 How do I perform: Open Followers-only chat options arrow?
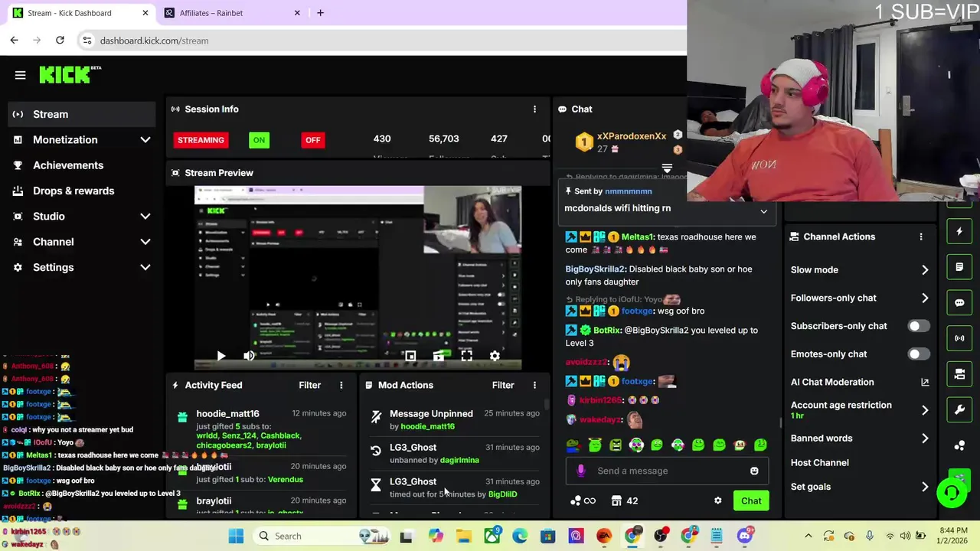tap(925, 298)
